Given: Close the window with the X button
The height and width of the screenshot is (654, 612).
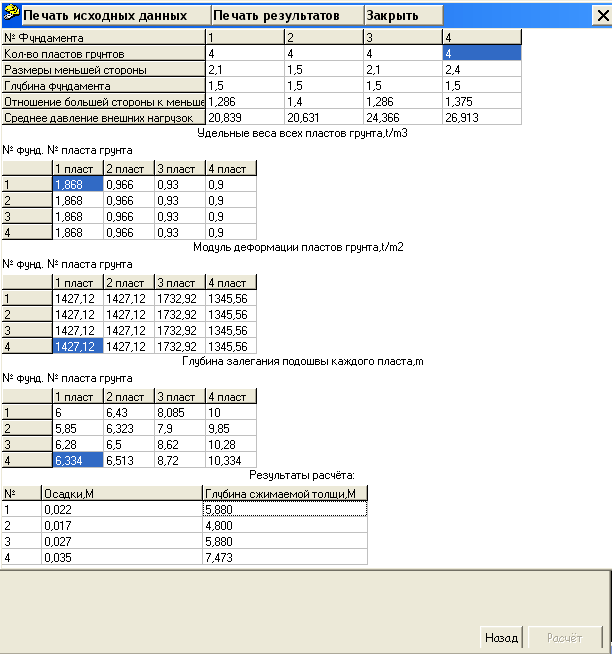Looking at the screenshot, I should (x=602, y=15).
